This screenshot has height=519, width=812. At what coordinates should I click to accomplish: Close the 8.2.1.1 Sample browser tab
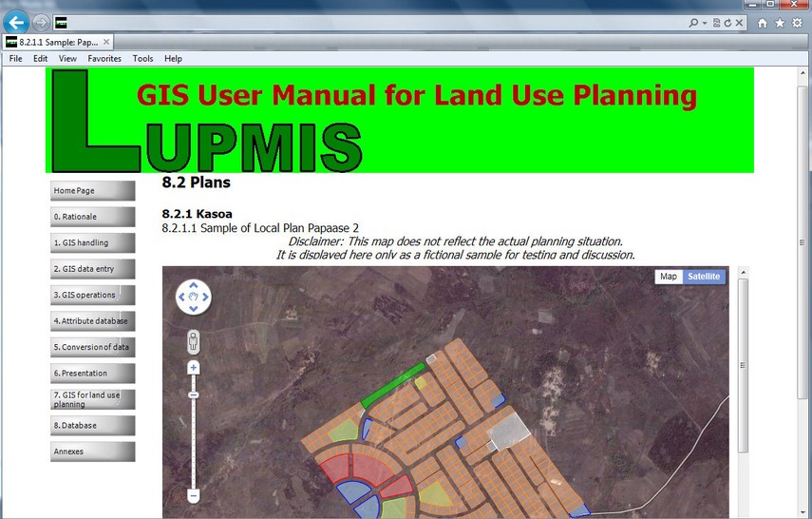106,42
